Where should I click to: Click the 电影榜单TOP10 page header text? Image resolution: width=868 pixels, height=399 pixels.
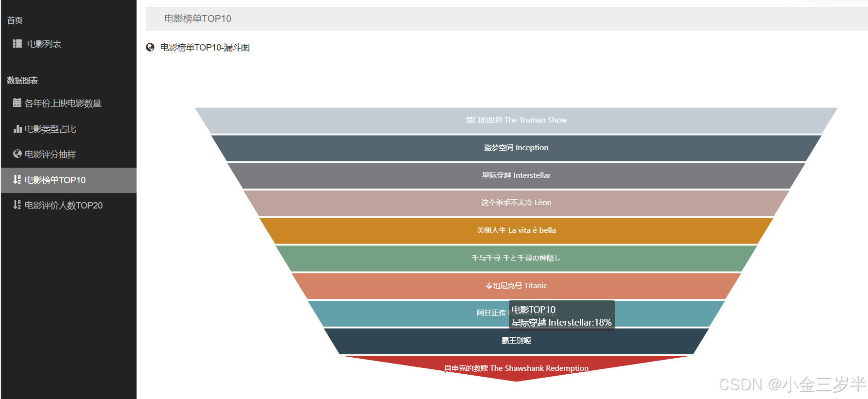(198, 18)
